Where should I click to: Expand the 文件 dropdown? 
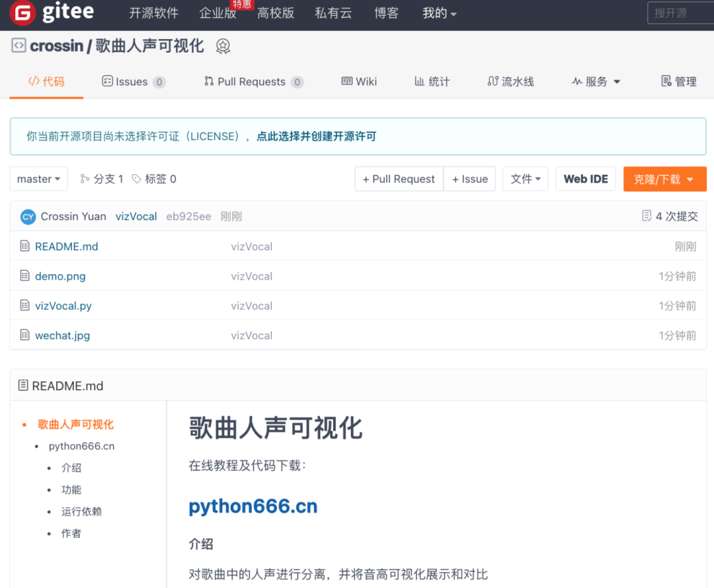pyautogui.click(x=526, y=179)
